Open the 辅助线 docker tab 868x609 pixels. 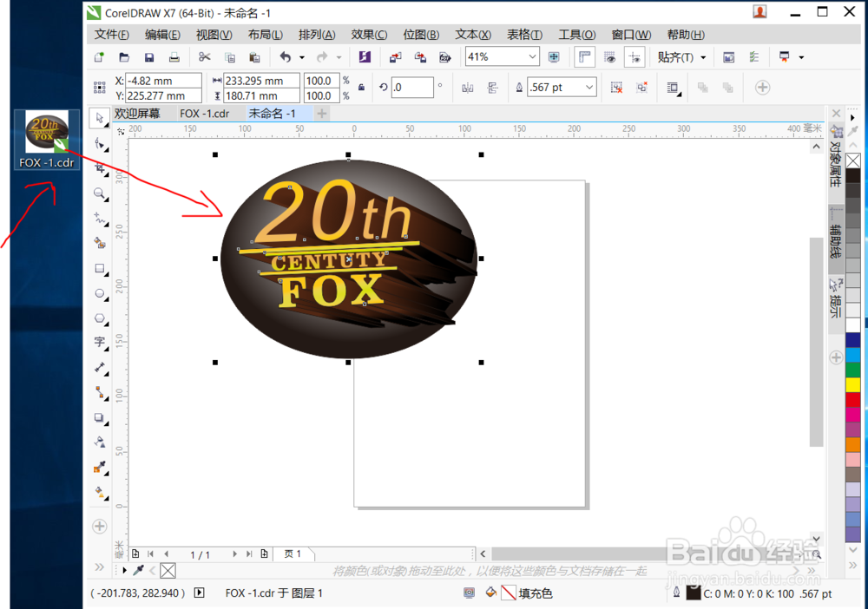pos(836,238)
